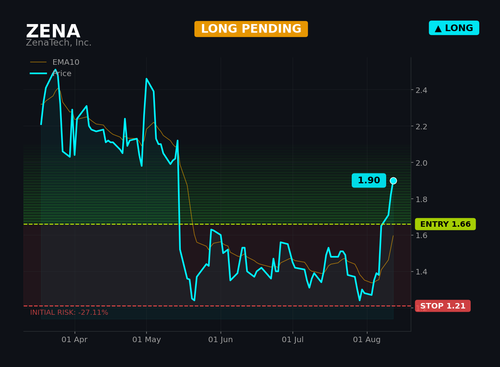Click the 1.8 price axis tick
Image resolution: width=500 pixels, height=367 pixels.
tap(421, 199)
